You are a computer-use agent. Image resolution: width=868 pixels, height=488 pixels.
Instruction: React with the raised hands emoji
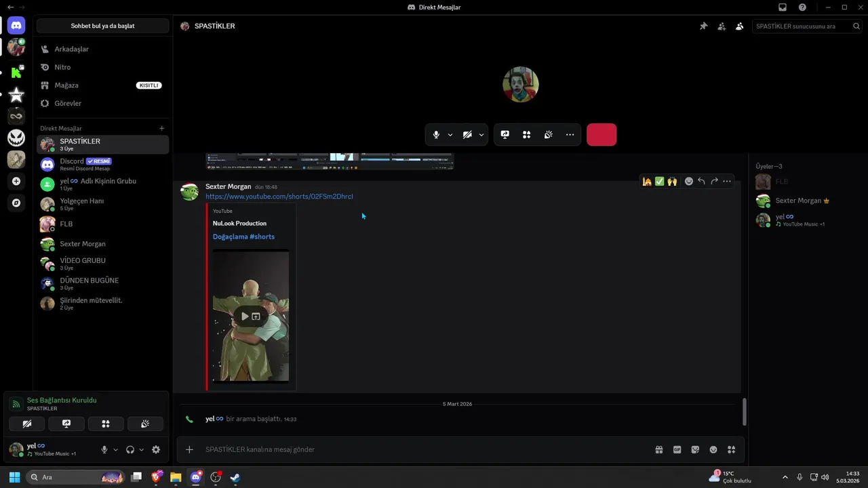672,182
